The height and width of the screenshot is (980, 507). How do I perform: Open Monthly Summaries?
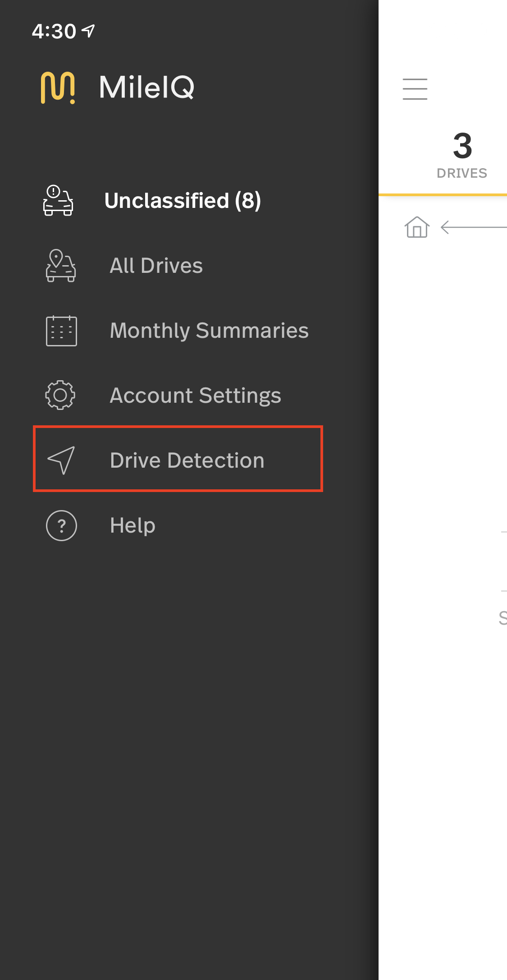pos(210,331)
